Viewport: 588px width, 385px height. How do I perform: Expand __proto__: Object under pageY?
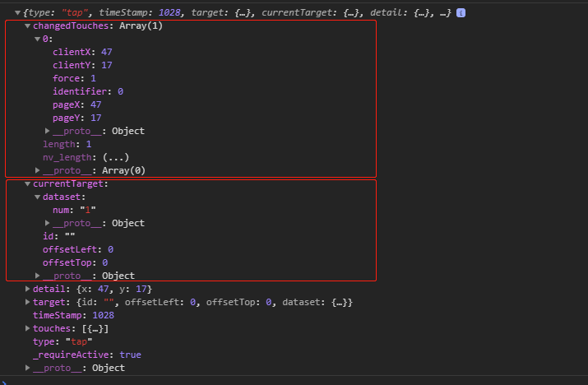point(47,131)
